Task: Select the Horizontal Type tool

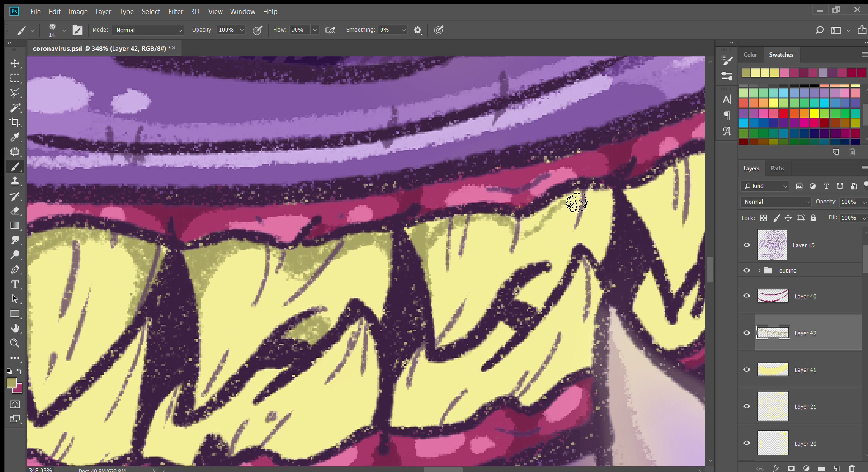Action: (x=15, y=284)
